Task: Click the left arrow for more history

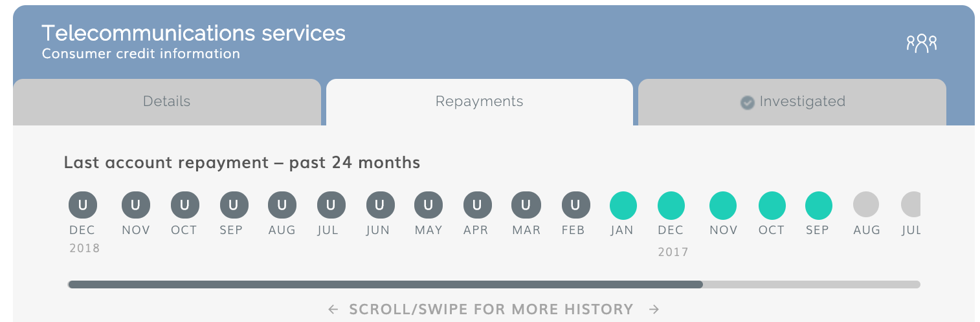Action: [x=333, y=309]
